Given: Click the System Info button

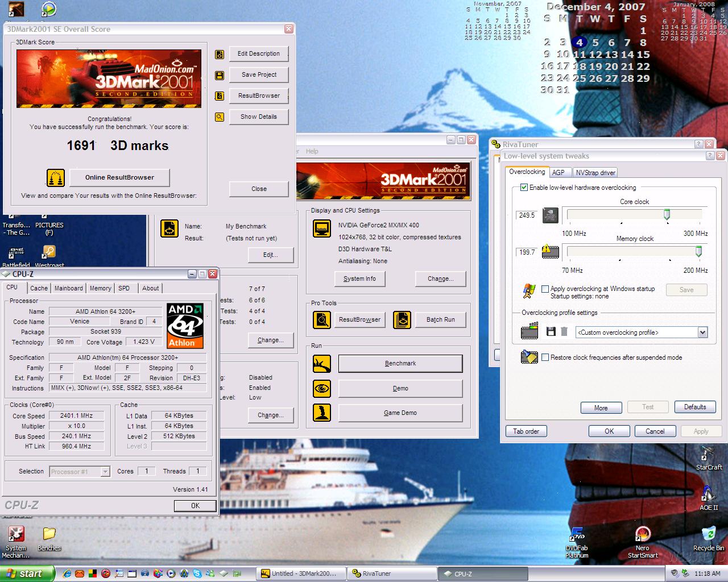Looking at the screenshot, I should 359,278.
